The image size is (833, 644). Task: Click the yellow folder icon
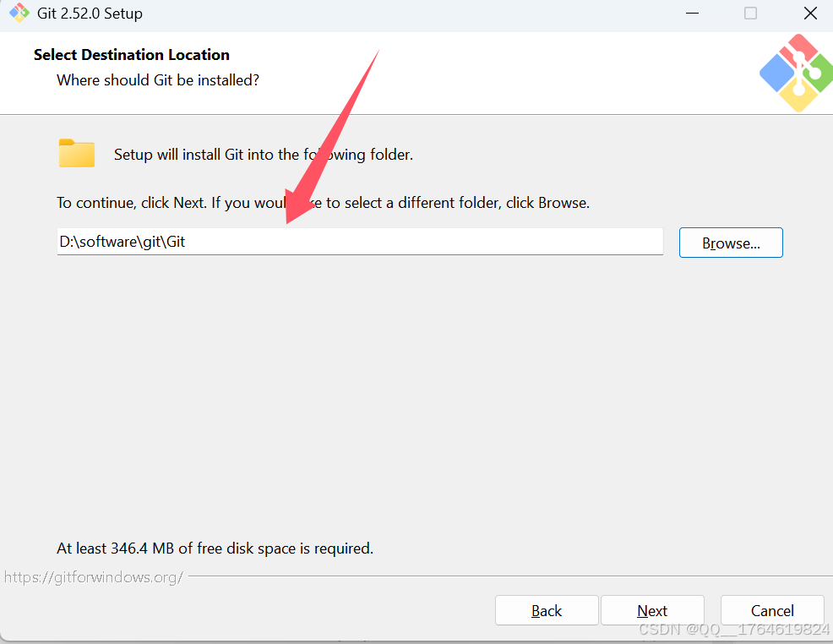[77, 154]
